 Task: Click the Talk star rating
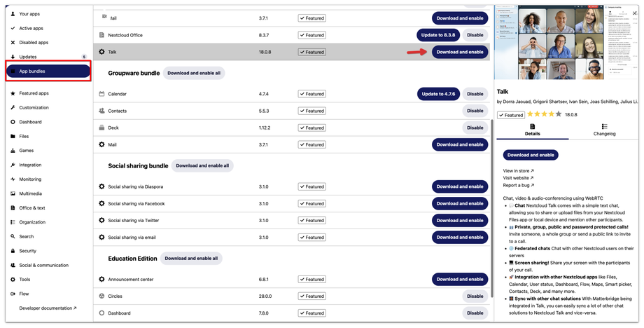coord(544,115)
